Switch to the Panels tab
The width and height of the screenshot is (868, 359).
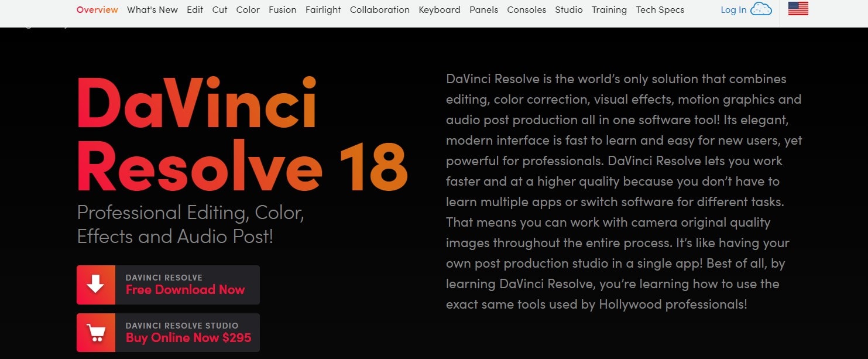(x=484, y=10)
